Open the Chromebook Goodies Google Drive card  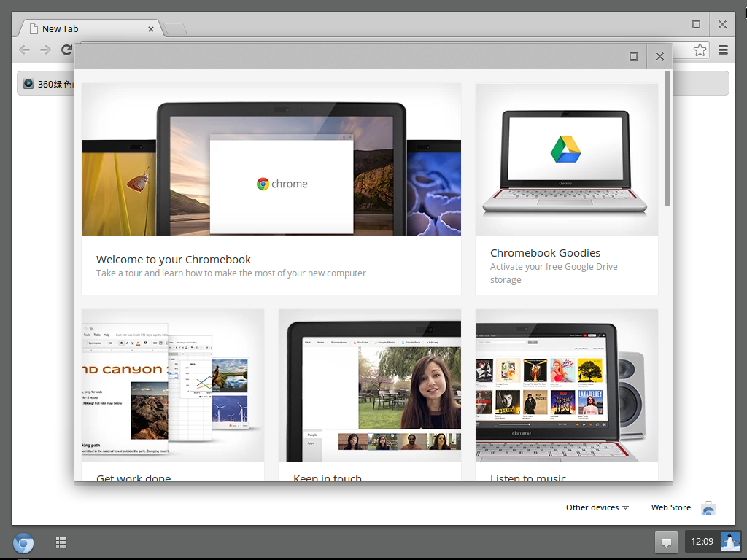566,188
